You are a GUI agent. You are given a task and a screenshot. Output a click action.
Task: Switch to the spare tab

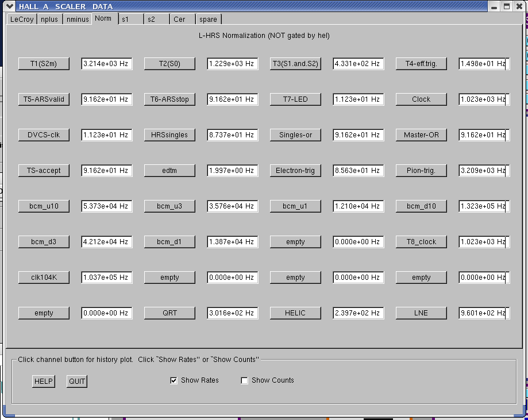tap(209, 19)
